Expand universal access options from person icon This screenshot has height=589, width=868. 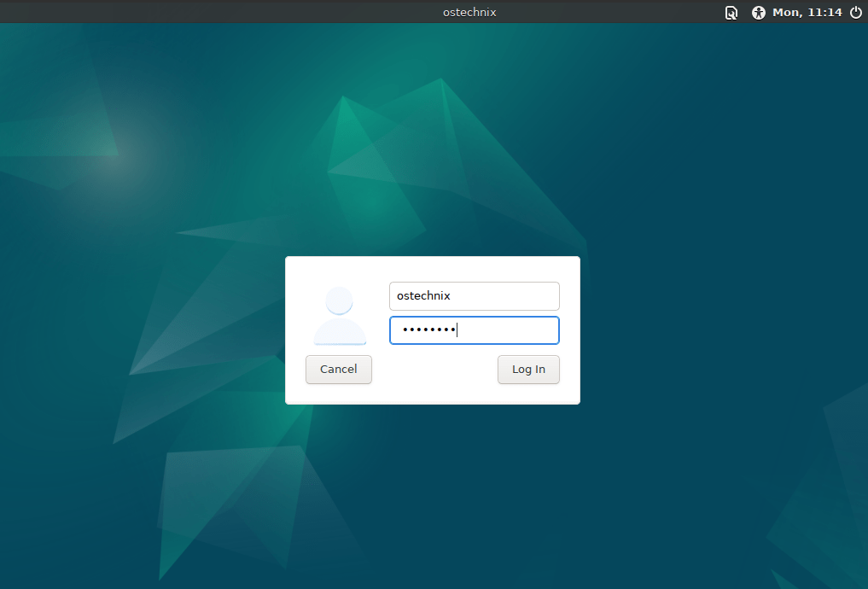758,12
